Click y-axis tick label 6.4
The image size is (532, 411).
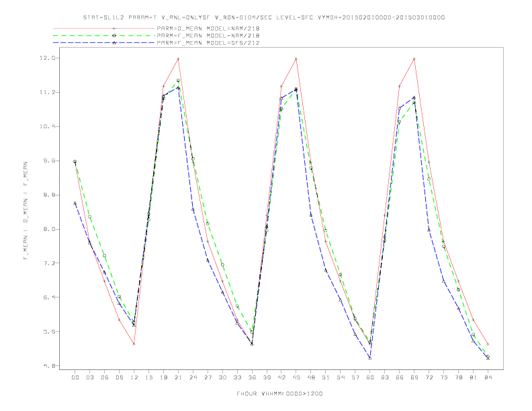[49, 298]
